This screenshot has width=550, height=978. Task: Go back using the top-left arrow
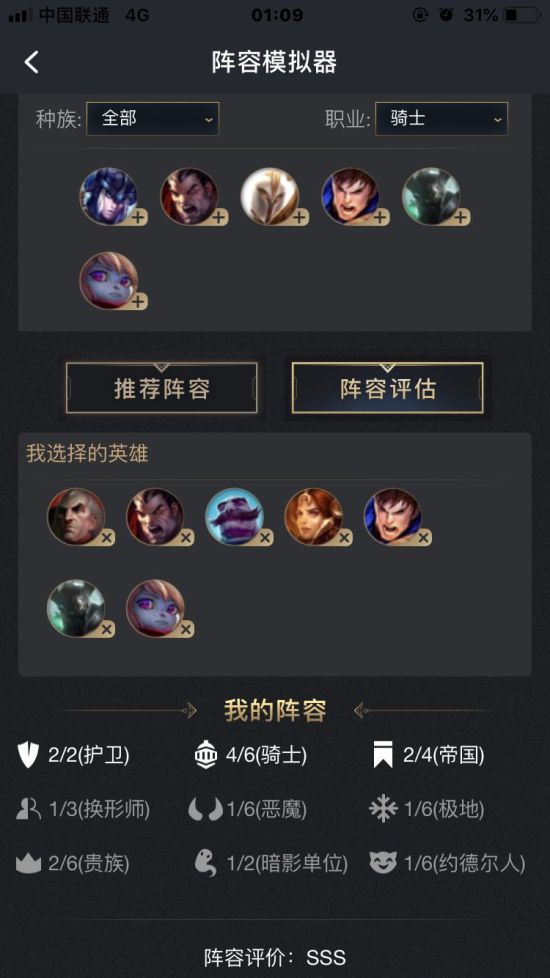pos(31,62)
